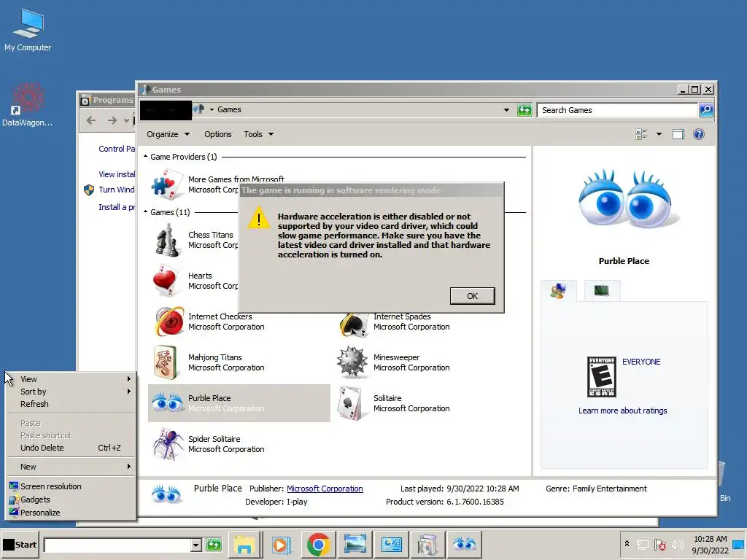Click the volume icon in system tray
This screenshot has height=560, width=747.
(x=678, y=544)
